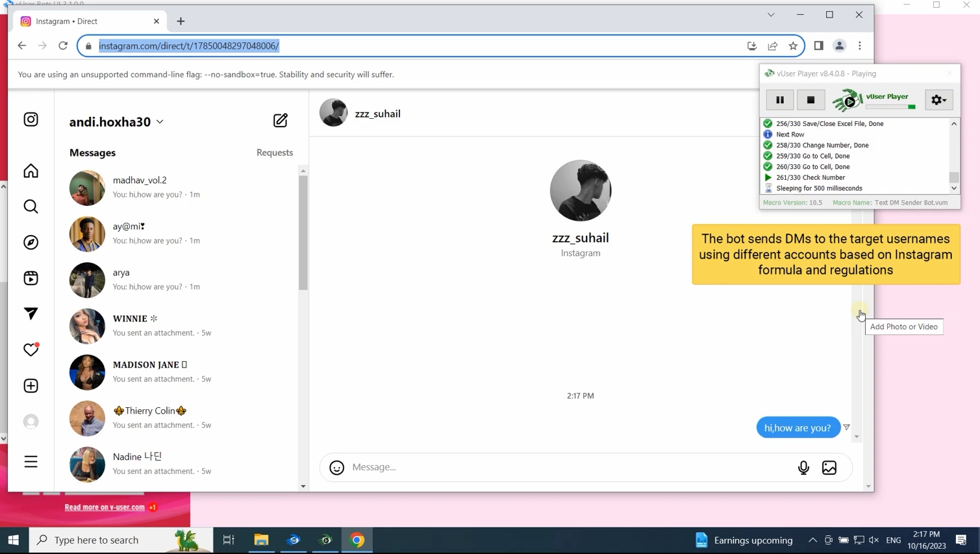Go forward in Chrome
Image resolution: width=980 pixels, height=554 pixels.
42,46
